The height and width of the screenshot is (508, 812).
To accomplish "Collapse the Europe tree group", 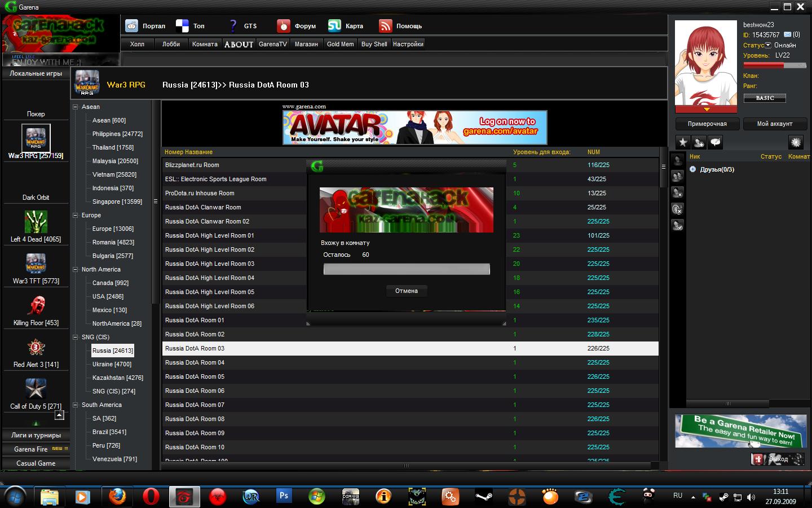I will click(76, 215).
